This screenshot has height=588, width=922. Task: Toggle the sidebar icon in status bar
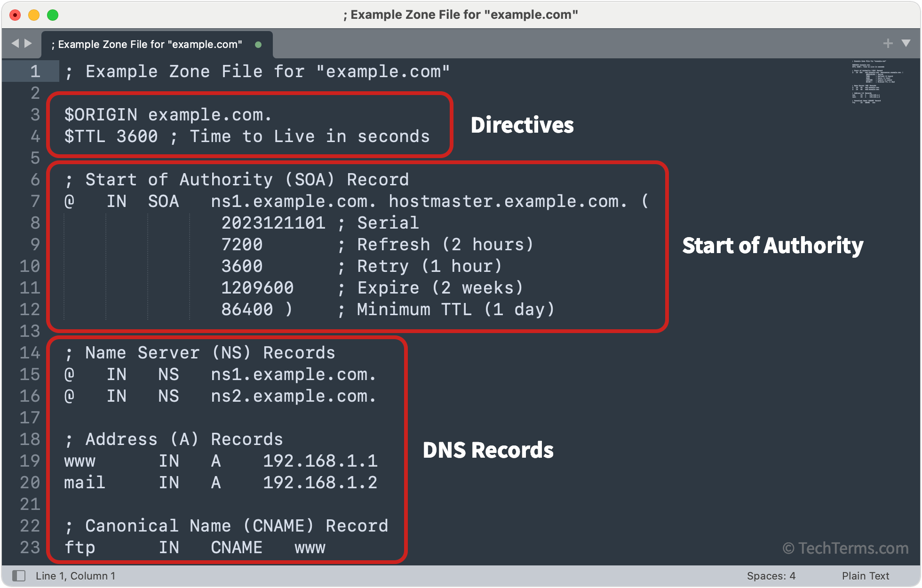(19, 575)
